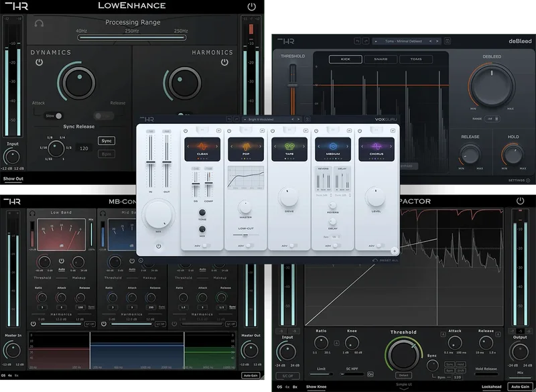The image size is (536, 392).
Task: Toggle ADV switch on the Tape module
Action: pos(293,246)
